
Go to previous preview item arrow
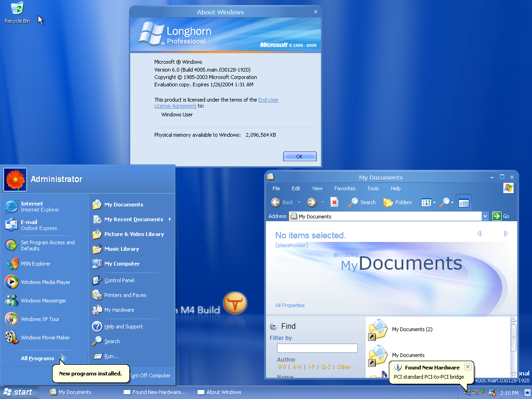[x=479, y=233]
